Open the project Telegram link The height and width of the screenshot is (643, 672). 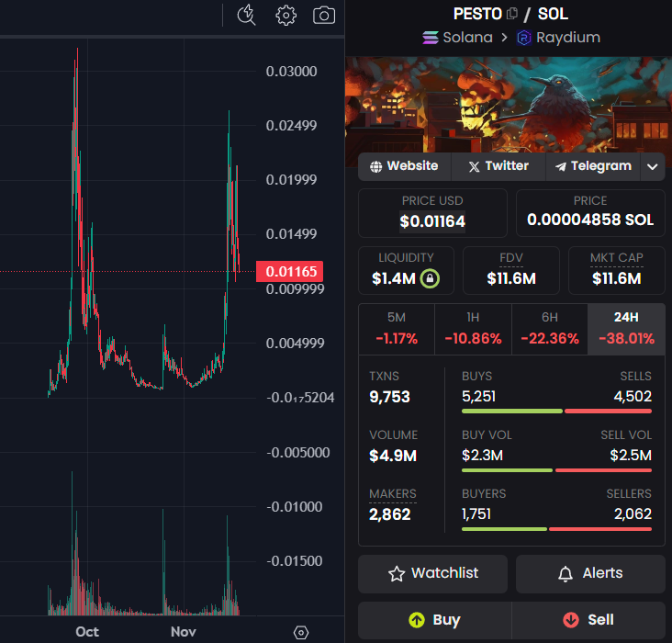pos(593,166)
